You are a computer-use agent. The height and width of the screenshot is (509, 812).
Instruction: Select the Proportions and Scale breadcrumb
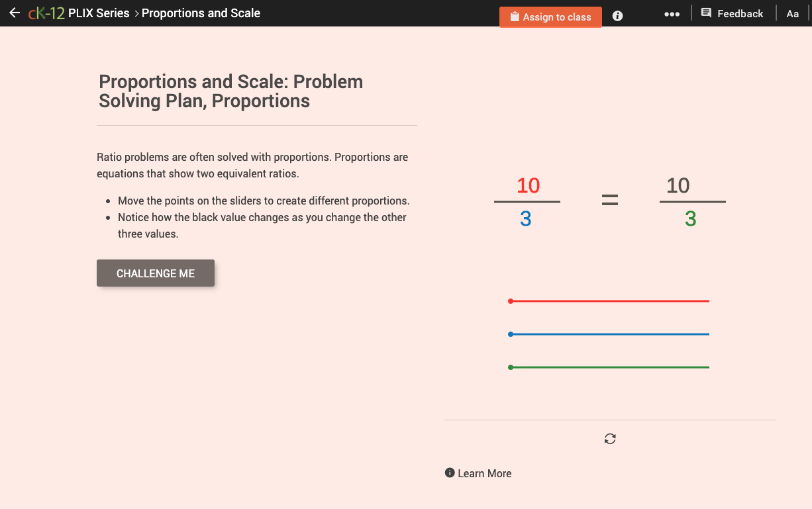(x=201, y=13)
